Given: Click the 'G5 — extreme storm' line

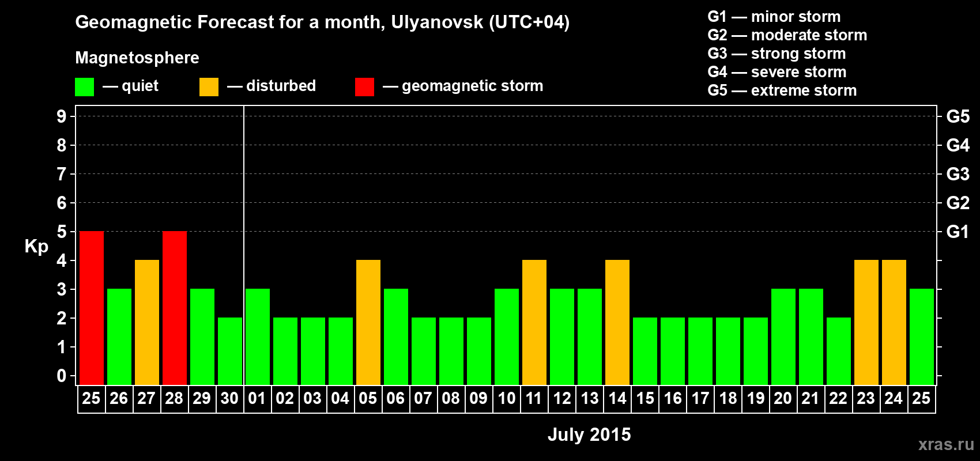Looking at the screenshot, I should coord(782,90).
